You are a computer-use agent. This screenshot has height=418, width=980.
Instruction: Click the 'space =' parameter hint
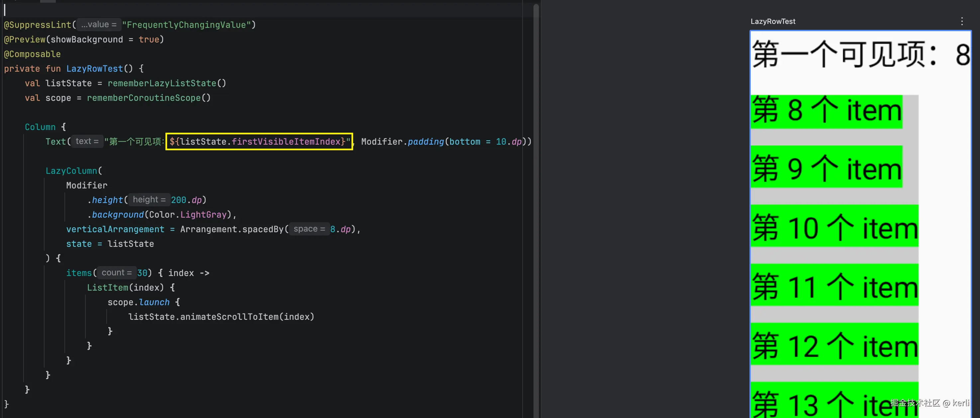click(309, 229)
